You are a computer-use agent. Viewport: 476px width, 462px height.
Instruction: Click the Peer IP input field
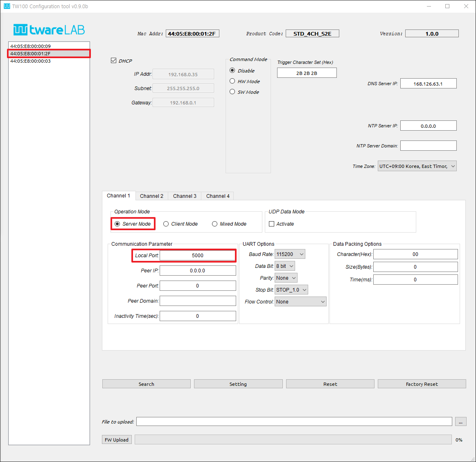[198, 270]
